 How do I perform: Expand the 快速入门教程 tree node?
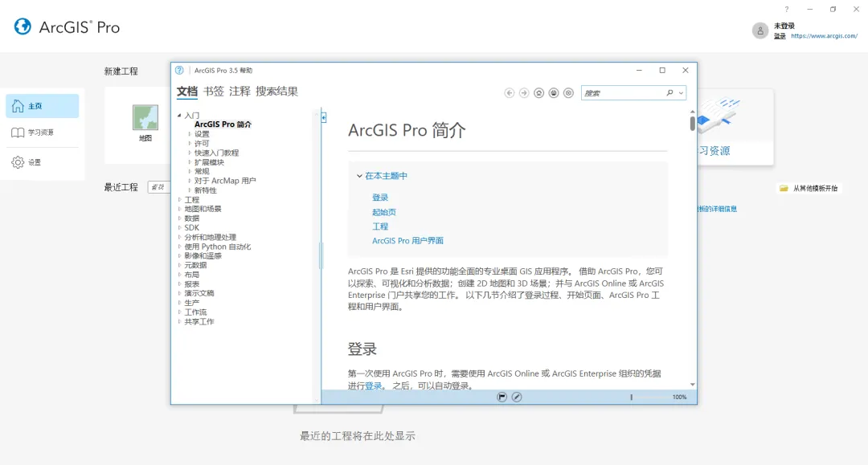point(190,153)
